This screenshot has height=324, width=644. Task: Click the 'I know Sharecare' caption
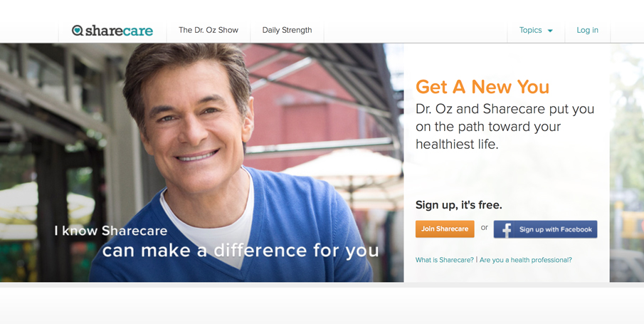point(110,231)
